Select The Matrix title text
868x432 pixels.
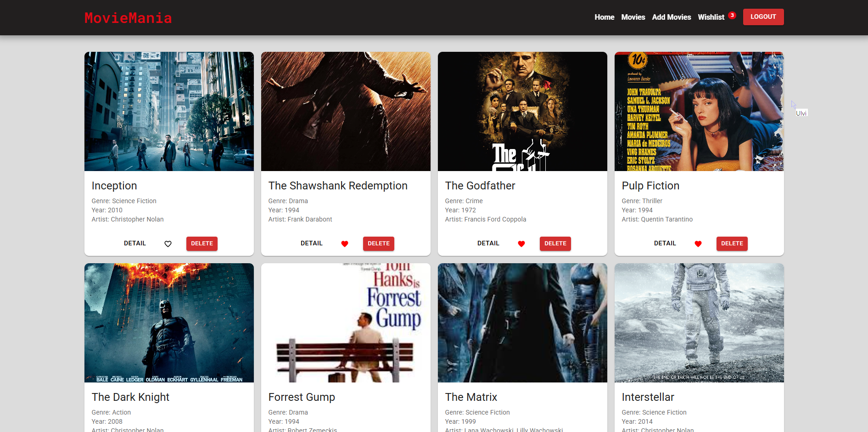coord(471,397)
